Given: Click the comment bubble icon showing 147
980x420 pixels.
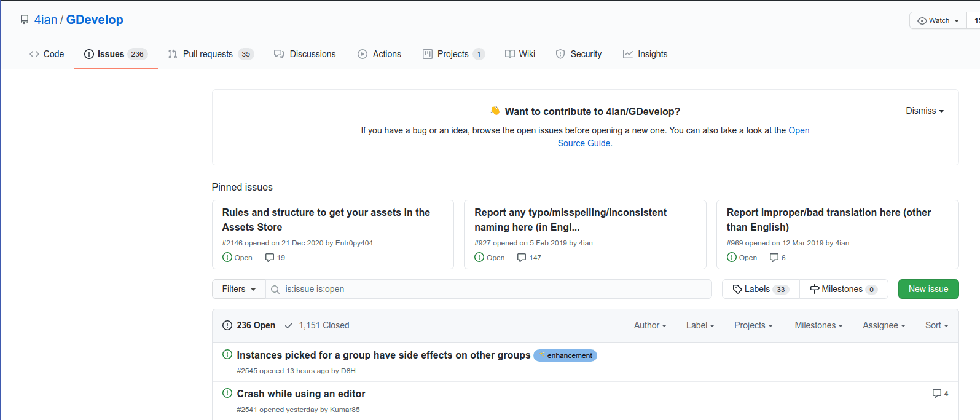Looking at the screenshot, I should tap(522, 258).
